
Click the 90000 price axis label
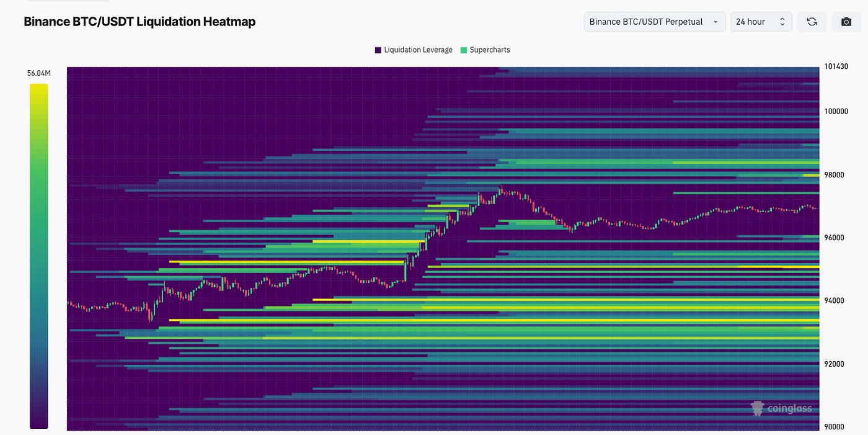(834, 427)
